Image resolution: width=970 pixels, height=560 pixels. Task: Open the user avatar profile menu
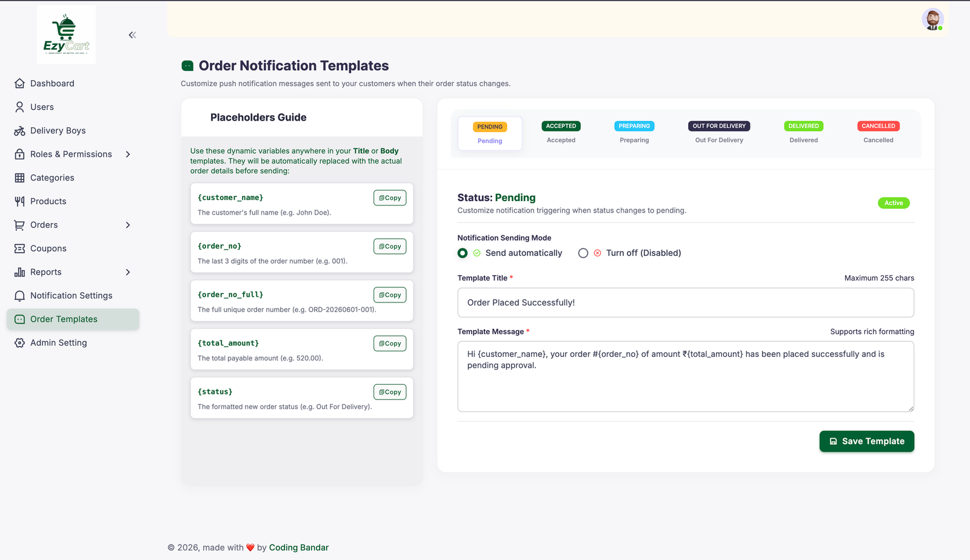[932, 19]
